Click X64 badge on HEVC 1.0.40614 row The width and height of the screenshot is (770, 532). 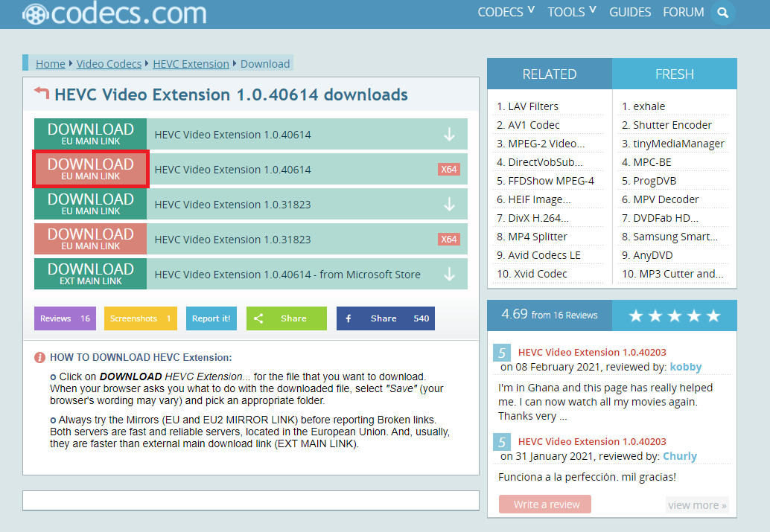(449, 170)
